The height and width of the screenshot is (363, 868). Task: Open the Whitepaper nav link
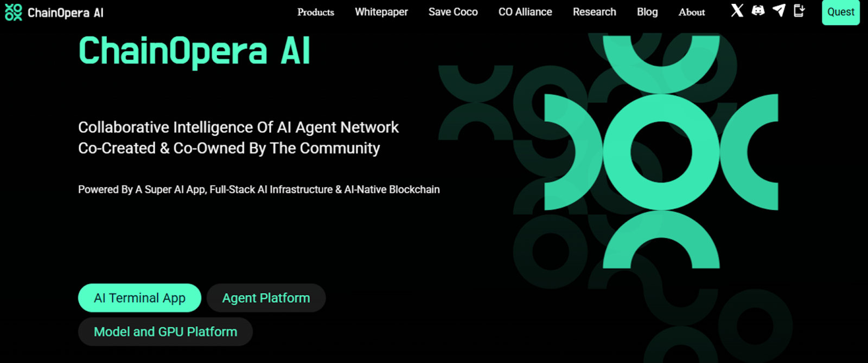point(381,12)
